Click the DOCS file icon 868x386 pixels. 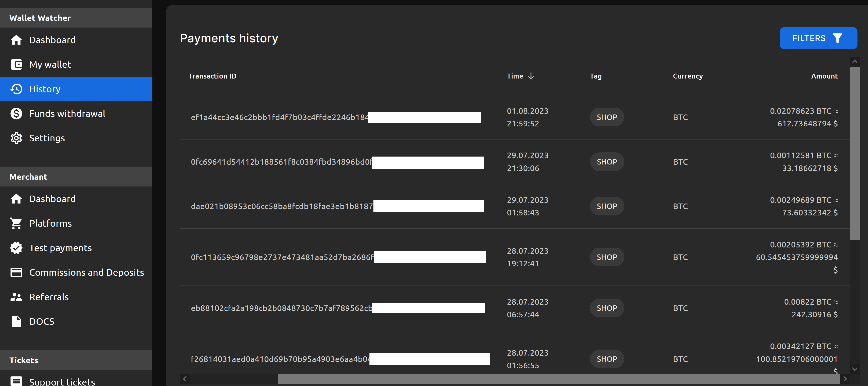click(16, 321)
